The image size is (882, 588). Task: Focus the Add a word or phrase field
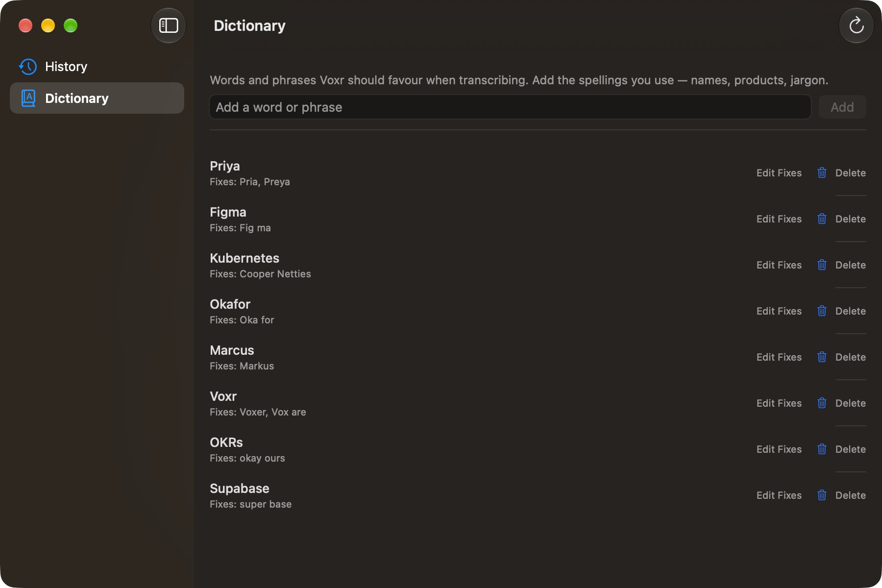pos(510,107)
